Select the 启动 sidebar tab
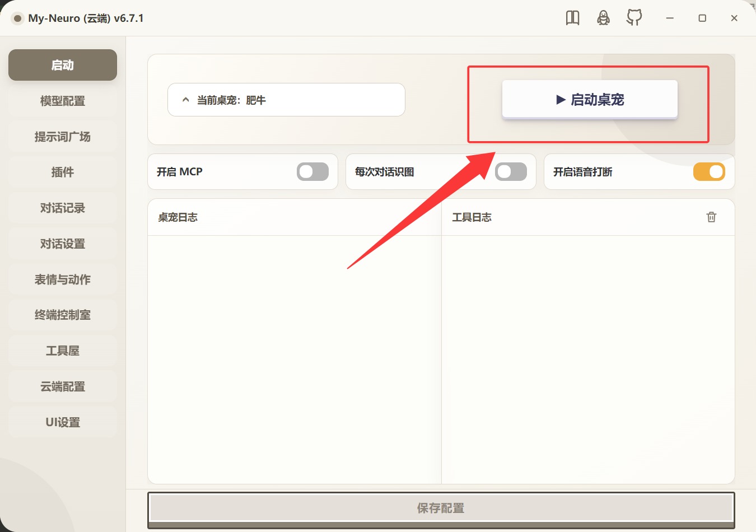Image resolution: width=756 pixels, height=532 pixels. tap(63, 65)
